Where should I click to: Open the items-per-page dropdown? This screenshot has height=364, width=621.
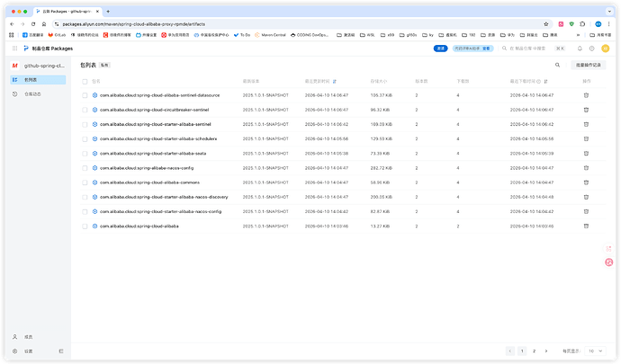coord(595,351)
